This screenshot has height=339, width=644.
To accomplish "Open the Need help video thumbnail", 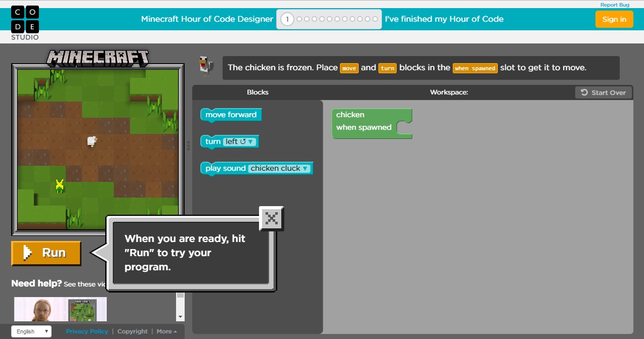I will coord(60,310).
